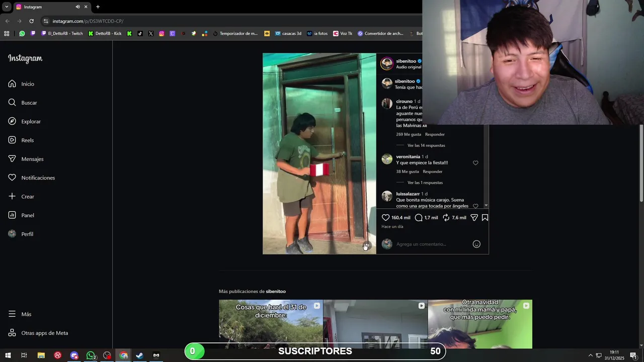644x362 pixels.
Task: Open Steam from taskbar
Action: (x=139, y=355)
